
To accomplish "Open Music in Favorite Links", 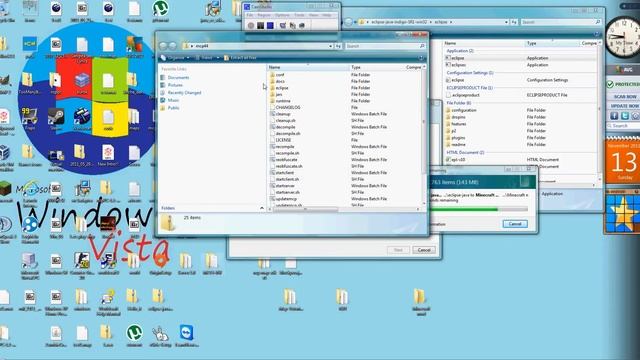I will (170, 100).
